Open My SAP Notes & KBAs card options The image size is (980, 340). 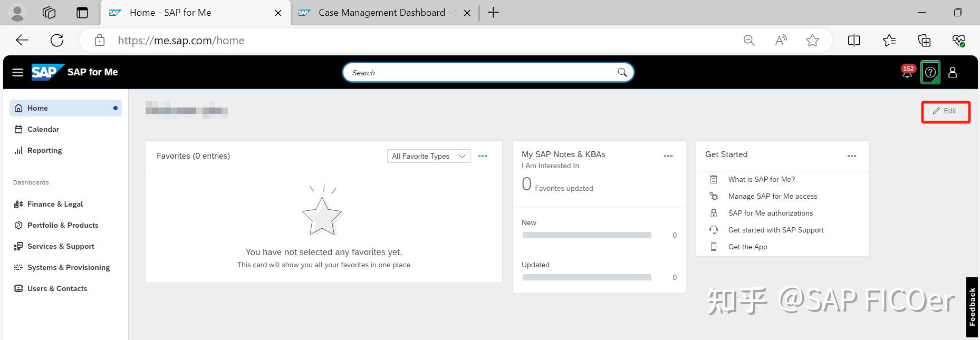[x=668, y=156]
